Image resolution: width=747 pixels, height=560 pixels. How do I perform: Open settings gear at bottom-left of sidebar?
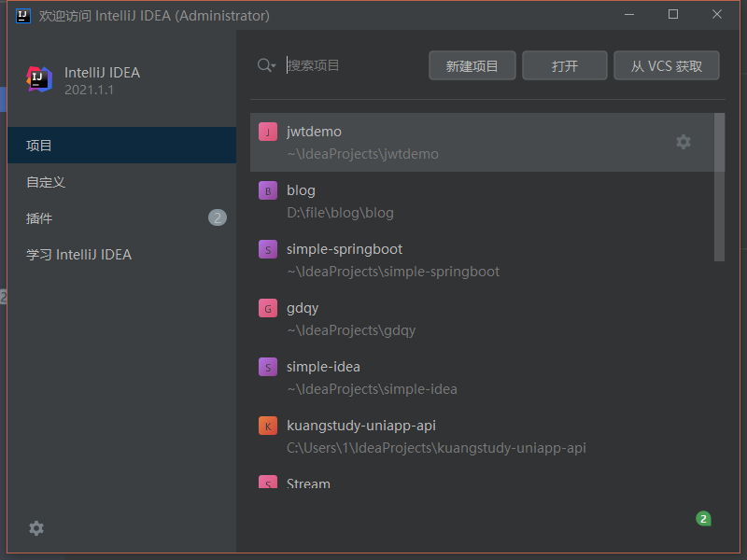(x=36, y=528)
